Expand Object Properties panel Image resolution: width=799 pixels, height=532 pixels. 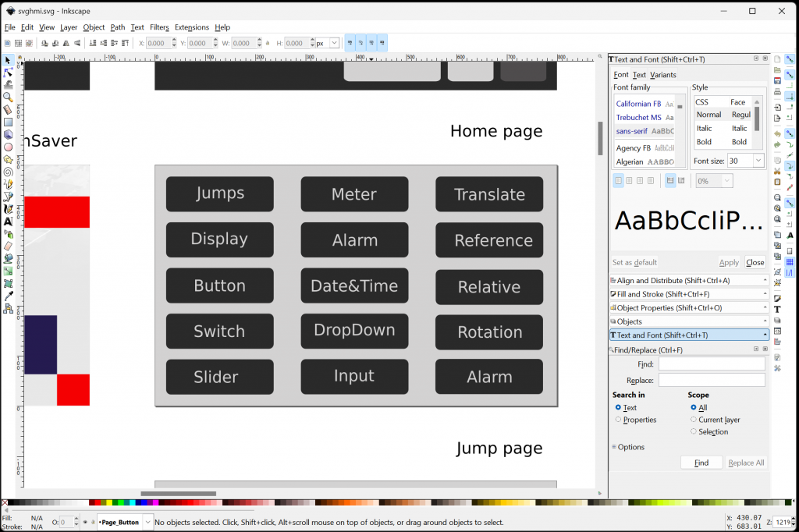pyautogui.click(x=689, y=308)
